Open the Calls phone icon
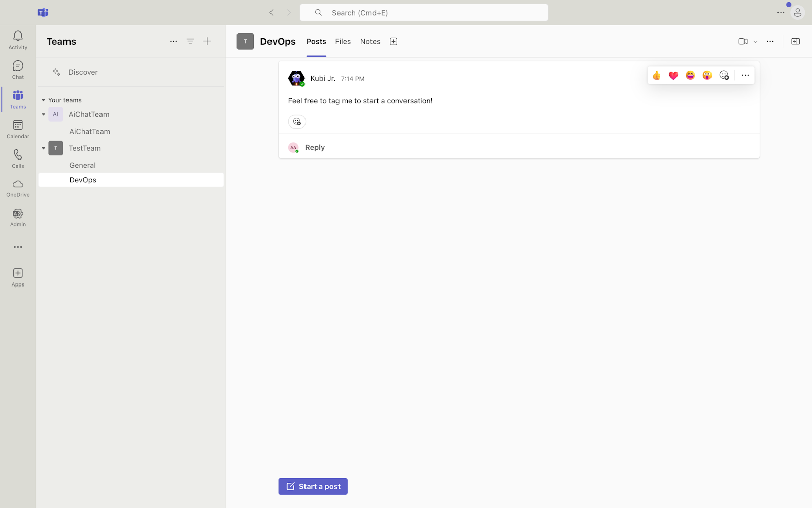The image size is (812, 508). [x=18, y=158]
